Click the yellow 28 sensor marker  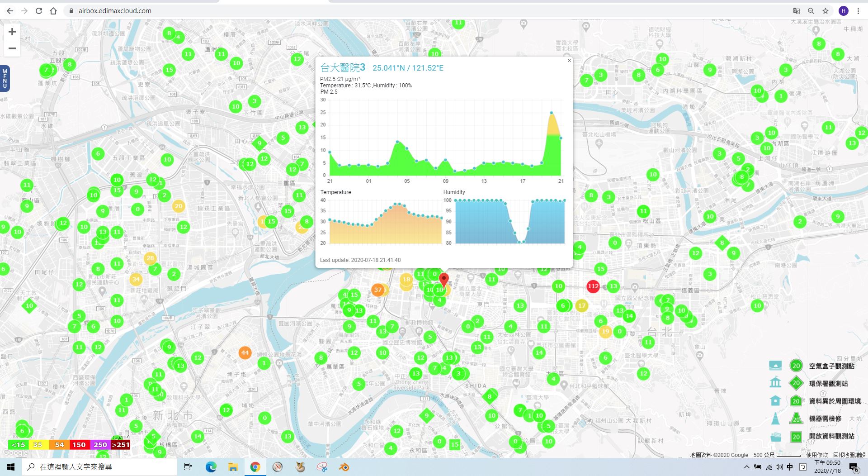[150, 258]
